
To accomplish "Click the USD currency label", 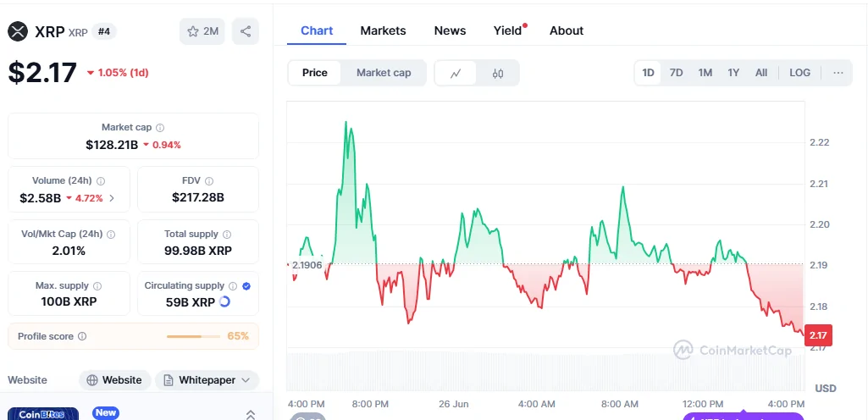I will pyautogui.click(x=826, y=389).
